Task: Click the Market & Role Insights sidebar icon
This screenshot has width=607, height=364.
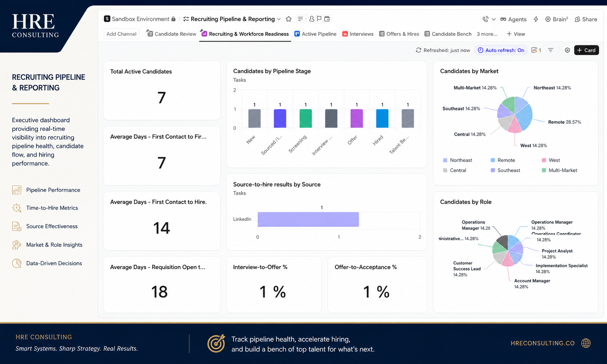Action: [16, 245]
